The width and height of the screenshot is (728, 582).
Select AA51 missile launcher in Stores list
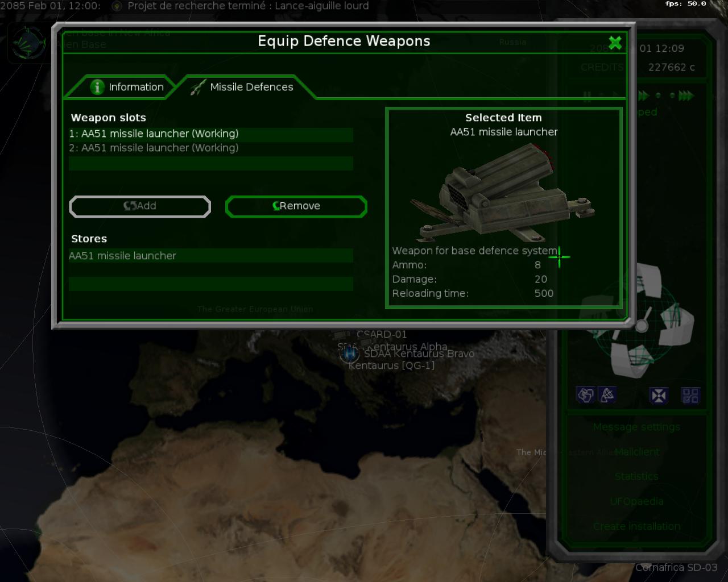point(211,256)
